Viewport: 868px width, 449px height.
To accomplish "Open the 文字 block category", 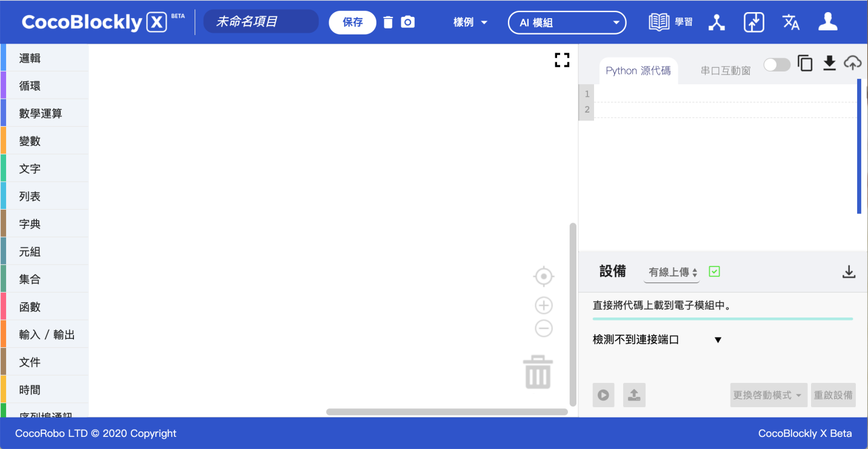I will coord(45,169).
